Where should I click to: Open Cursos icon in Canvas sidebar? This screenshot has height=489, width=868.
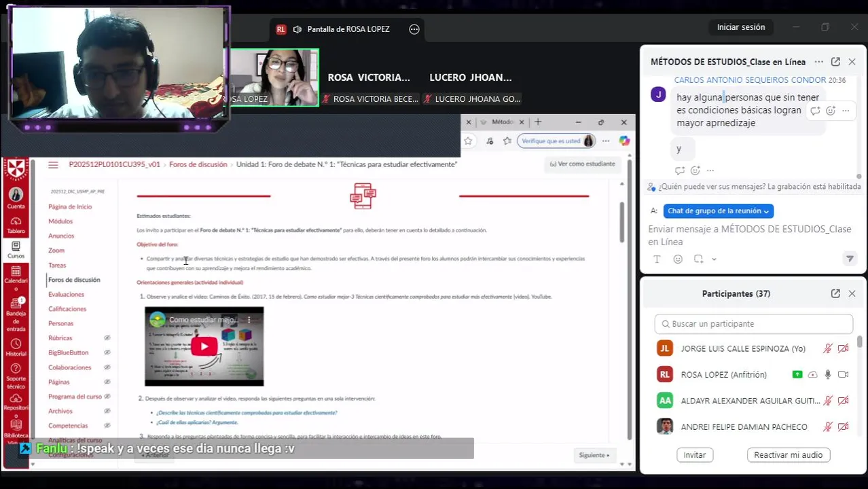click(16, 250)
